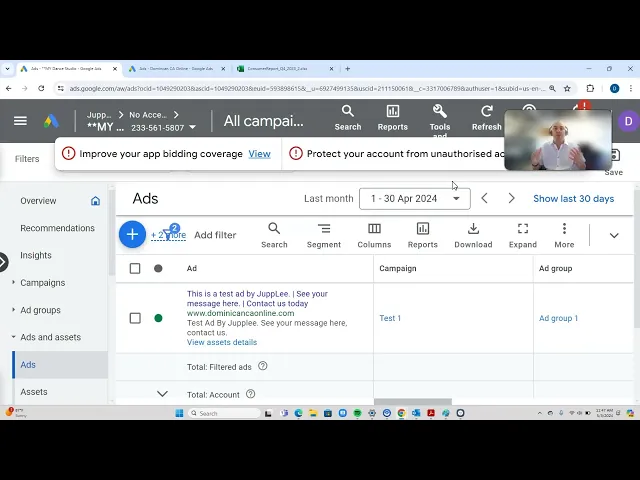Click the blue plus new ad button

tap(132, 235)
